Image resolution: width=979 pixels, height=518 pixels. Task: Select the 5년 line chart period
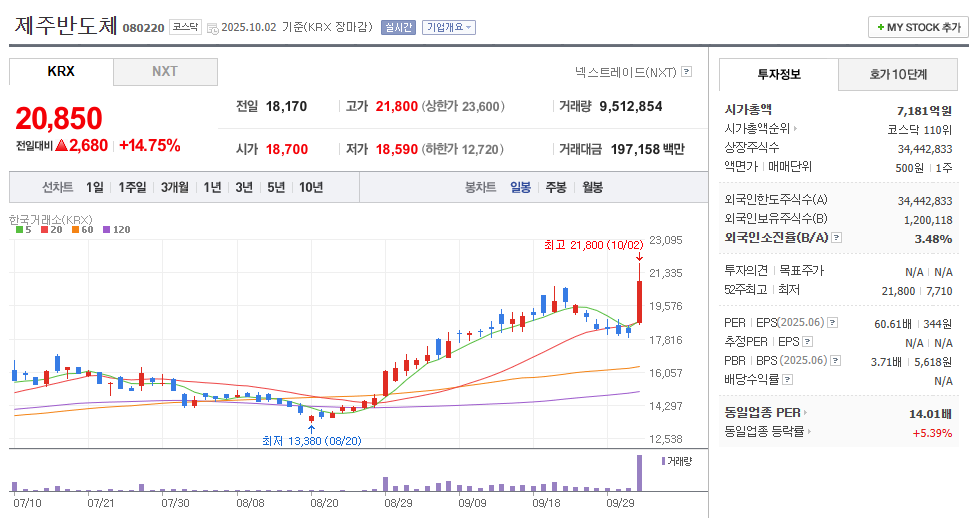[276, 187]
